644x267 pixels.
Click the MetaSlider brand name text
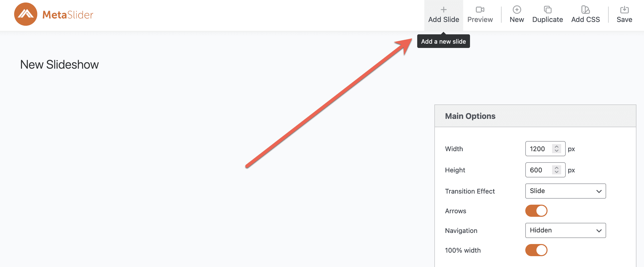click(68, 15)
